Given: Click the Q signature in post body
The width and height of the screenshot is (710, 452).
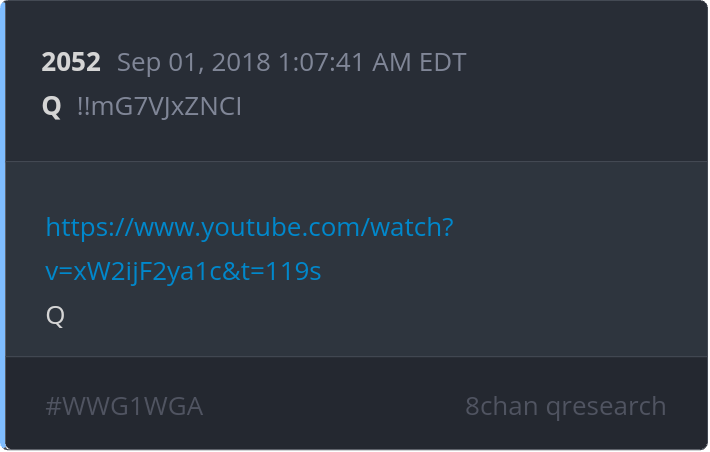Looking at the screenshot, I should (x=55, y=316).
